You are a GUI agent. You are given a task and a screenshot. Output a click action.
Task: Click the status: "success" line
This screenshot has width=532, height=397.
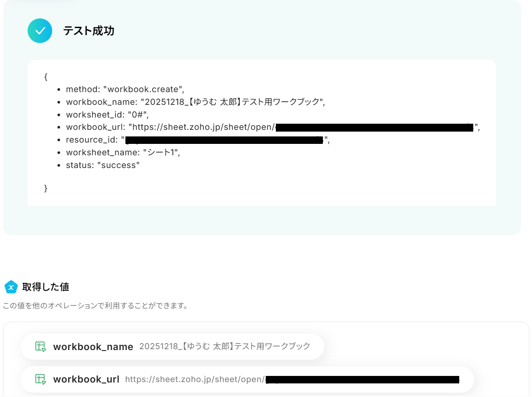point(103,165)
